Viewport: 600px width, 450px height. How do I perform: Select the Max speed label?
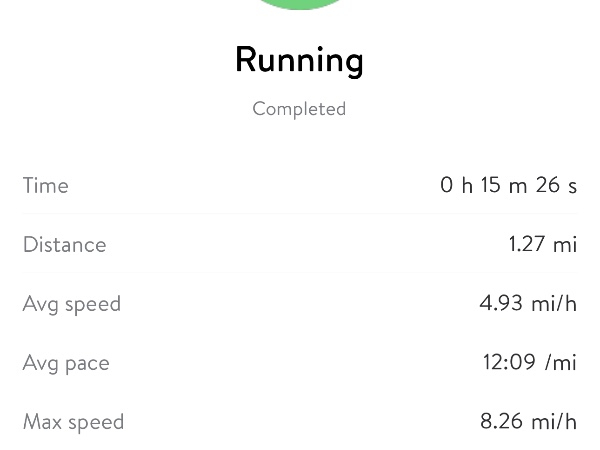click(73, 422)
